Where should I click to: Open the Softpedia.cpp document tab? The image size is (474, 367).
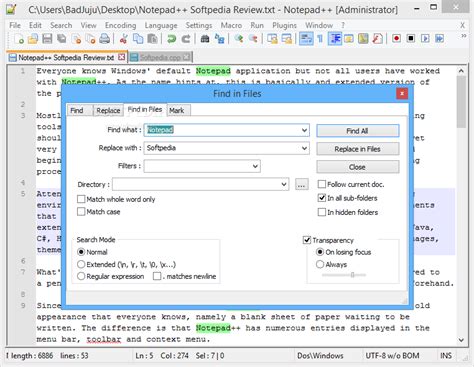pyautogui.click(x=160, y=58)
